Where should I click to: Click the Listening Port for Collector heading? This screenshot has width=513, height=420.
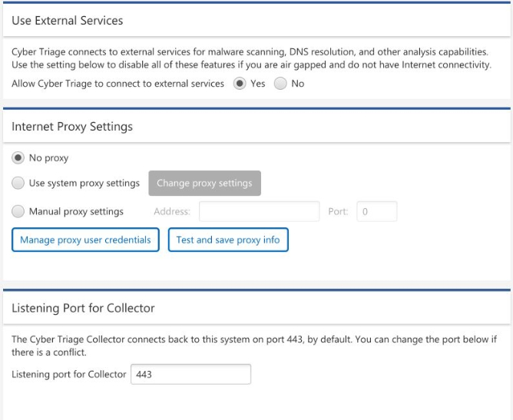click(x=83, y=308)
